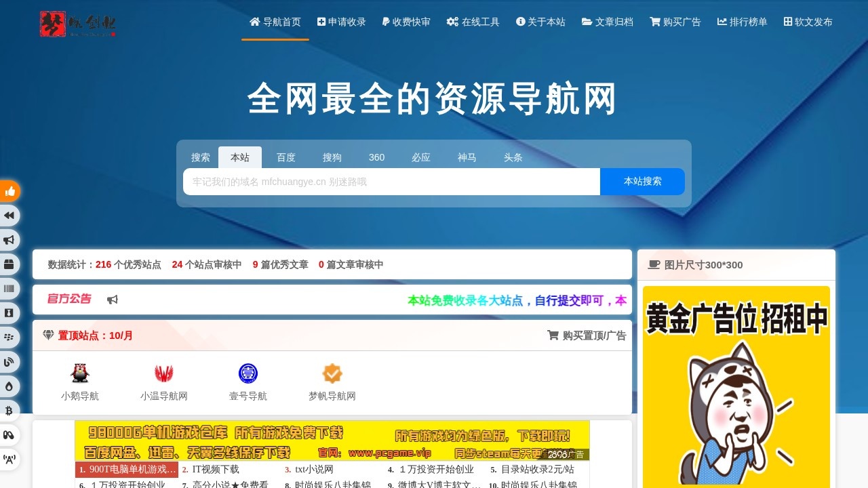Click the rewind sidebar icon
Image resolution: width=868 pixels, height=488 pixels.
(x=9, y=216)
